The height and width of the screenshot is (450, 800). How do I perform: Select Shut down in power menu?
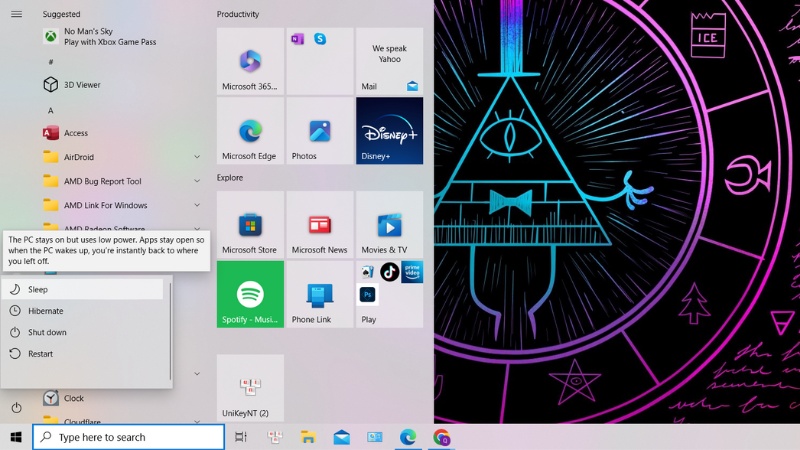(82, 332)
